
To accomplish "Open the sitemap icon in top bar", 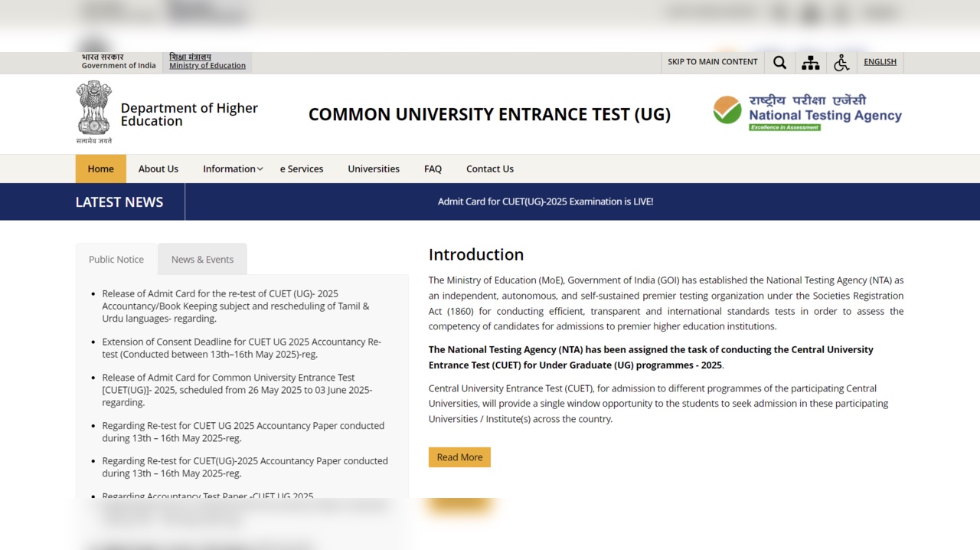I will [810, 63].
